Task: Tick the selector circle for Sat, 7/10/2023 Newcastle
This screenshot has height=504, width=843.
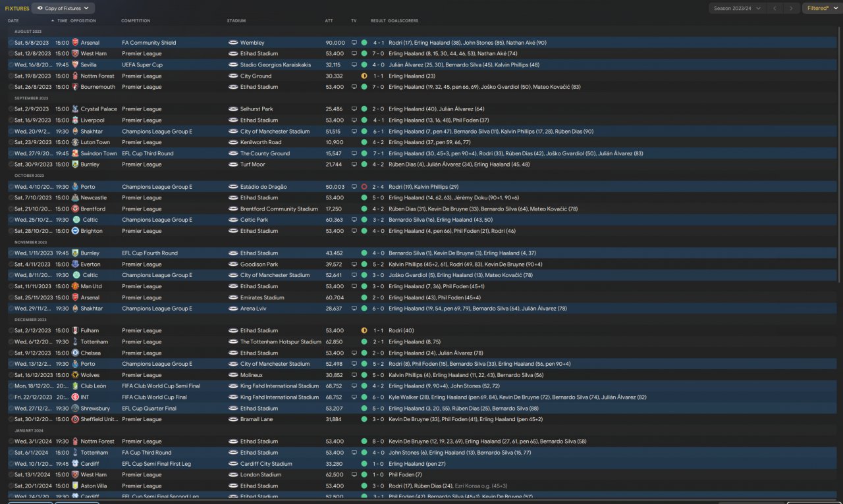Action: [11, 197]
